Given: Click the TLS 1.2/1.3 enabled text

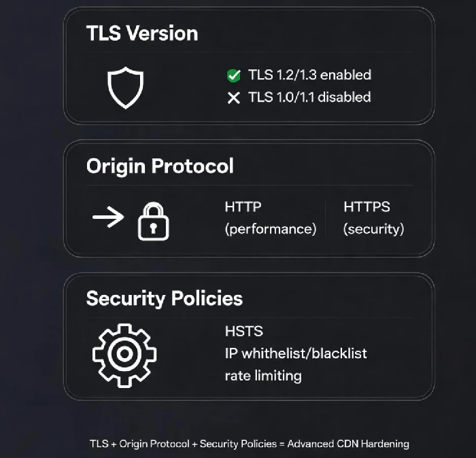Looking at the screenshot, I should [x=309, y=75].
